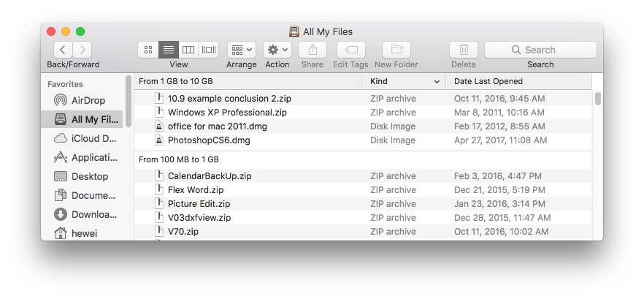Click the Windows XP Professional.zip icon
This screenshot has width=644, height=299.
[x=159, y=113]
